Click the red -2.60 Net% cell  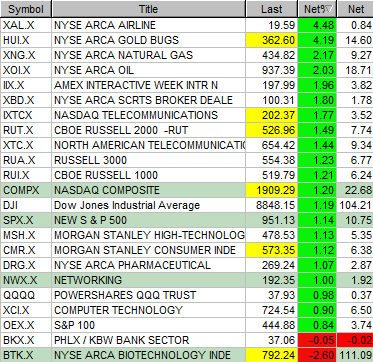coord(317,355)
